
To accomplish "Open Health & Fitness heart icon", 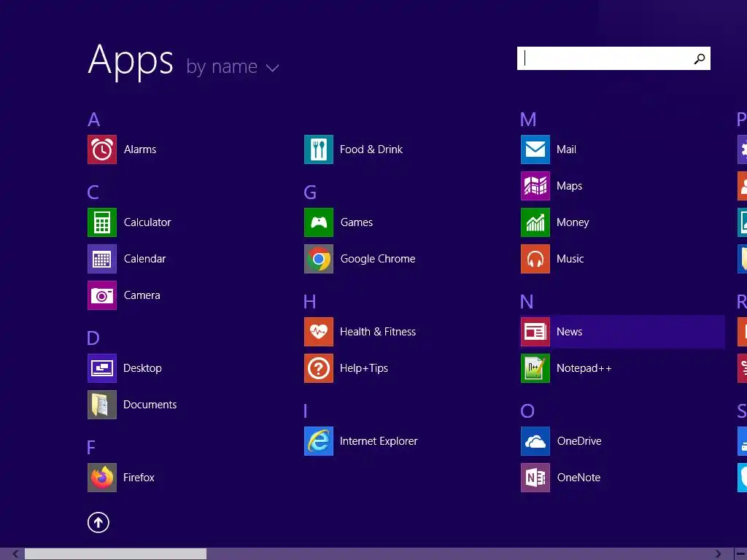I will tap(319, 332).
